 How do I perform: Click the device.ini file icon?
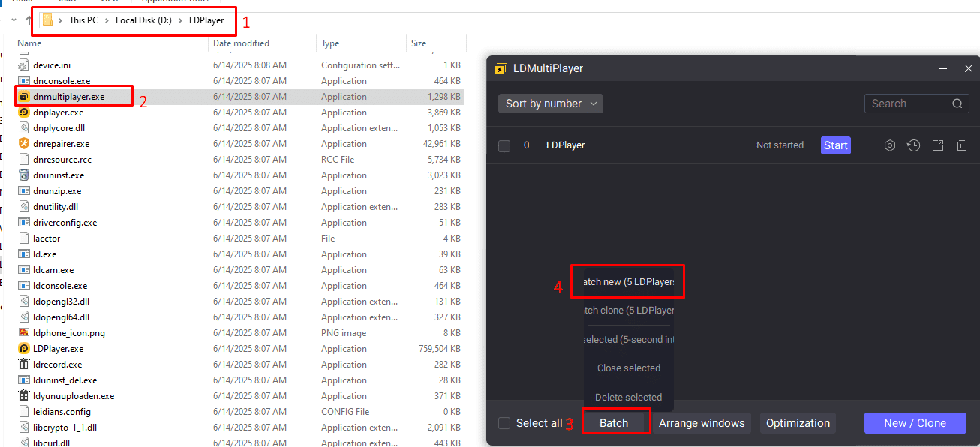(x=24, y=65)
